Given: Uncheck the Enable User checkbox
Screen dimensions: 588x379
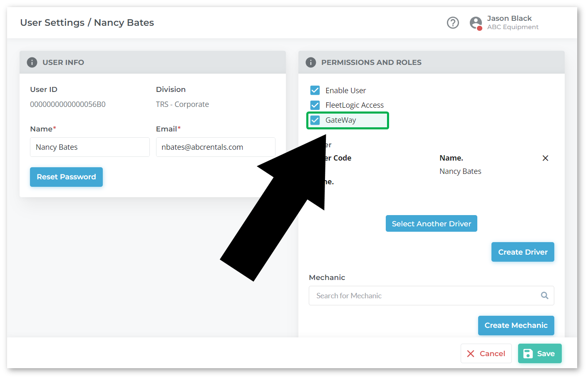Looking at the screenshot, I should pos(315,90).
